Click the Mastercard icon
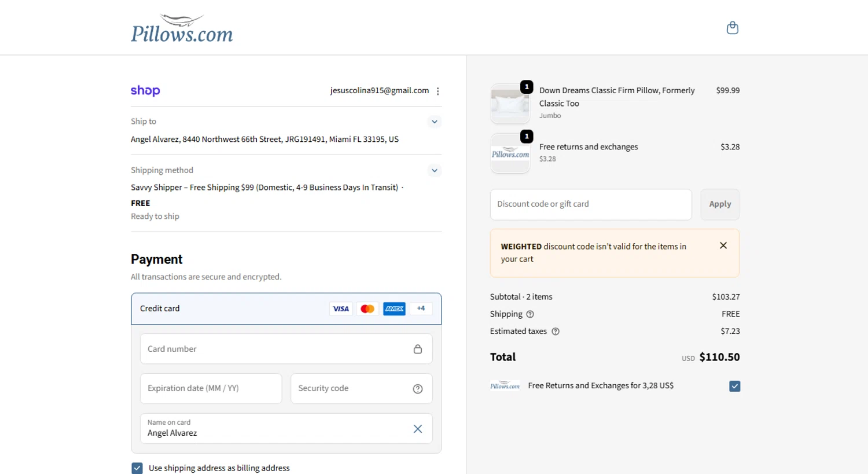This screenshot has width=868, height=474. pos(367,309)
